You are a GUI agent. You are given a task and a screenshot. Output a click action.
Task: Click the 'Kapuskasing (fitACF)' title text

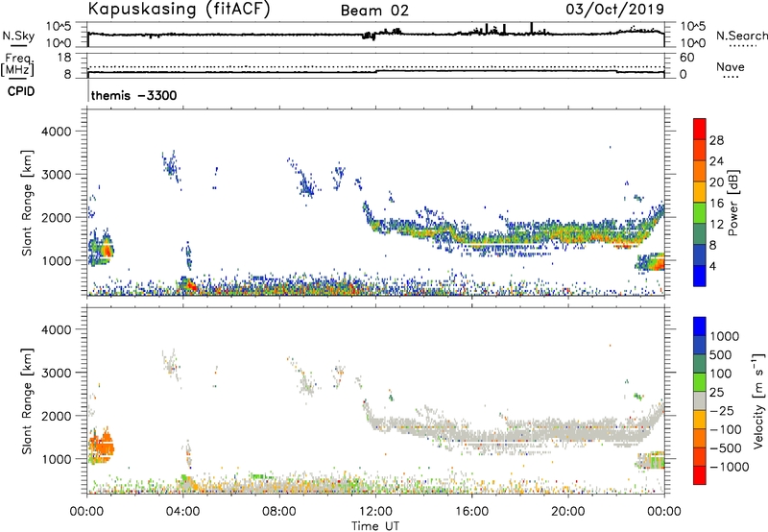pos(179,9)
